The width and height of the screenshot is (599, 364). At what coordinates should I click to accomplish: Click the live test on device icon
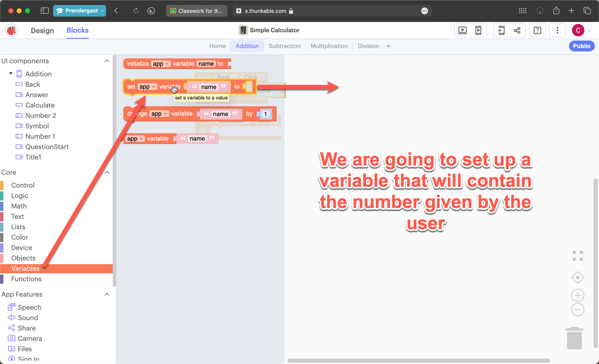click(478, 30)
